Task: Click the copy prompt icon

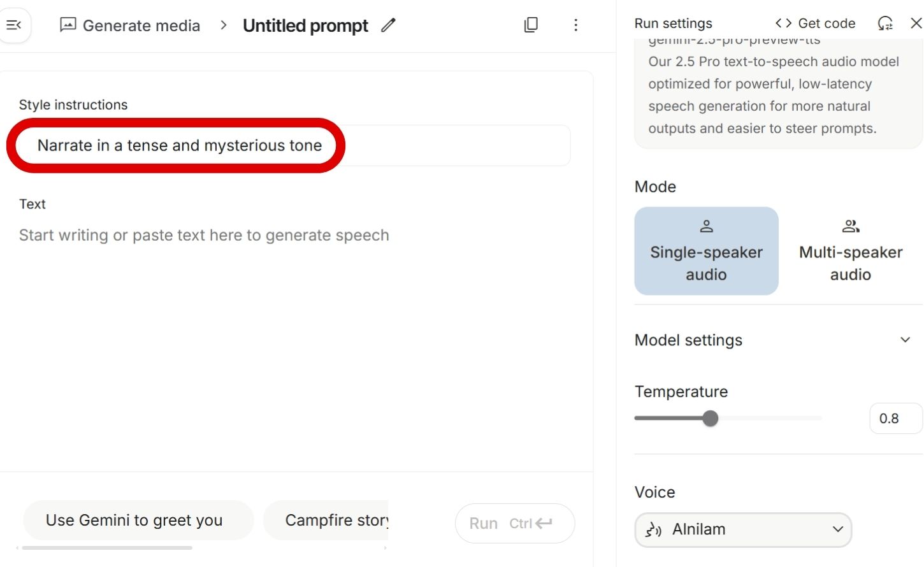Action: pos(531,25)
